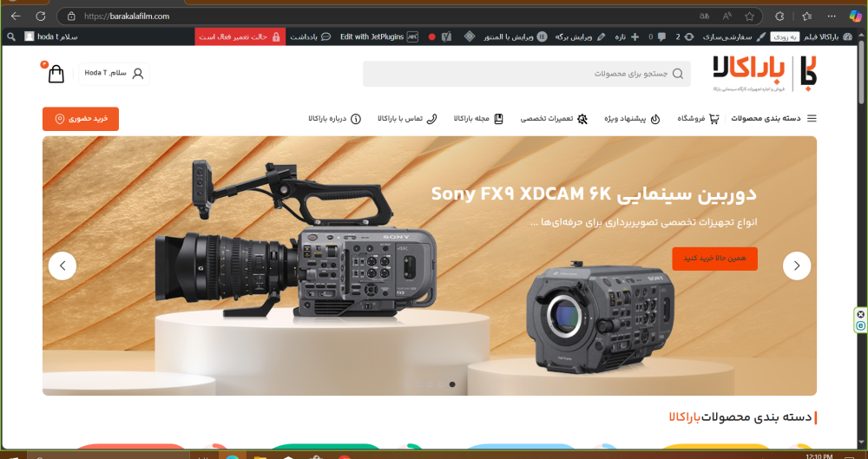Visit مجله باراکالا magazine page
Screen dimensions: 868x459
(478, 119)
